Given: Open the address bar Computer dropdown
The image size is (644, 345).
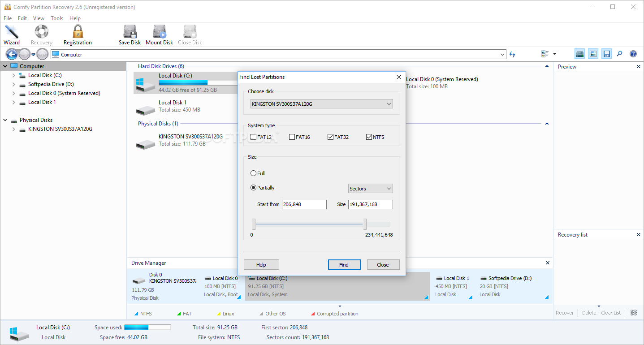Looking at the screenshot, I should tap(502, 54).
